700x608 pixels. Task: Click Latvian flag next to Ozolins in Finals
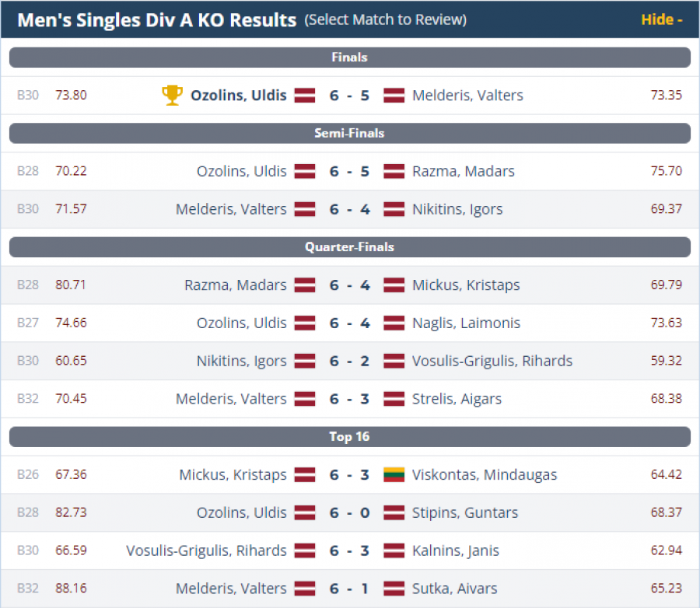(304, 96)
